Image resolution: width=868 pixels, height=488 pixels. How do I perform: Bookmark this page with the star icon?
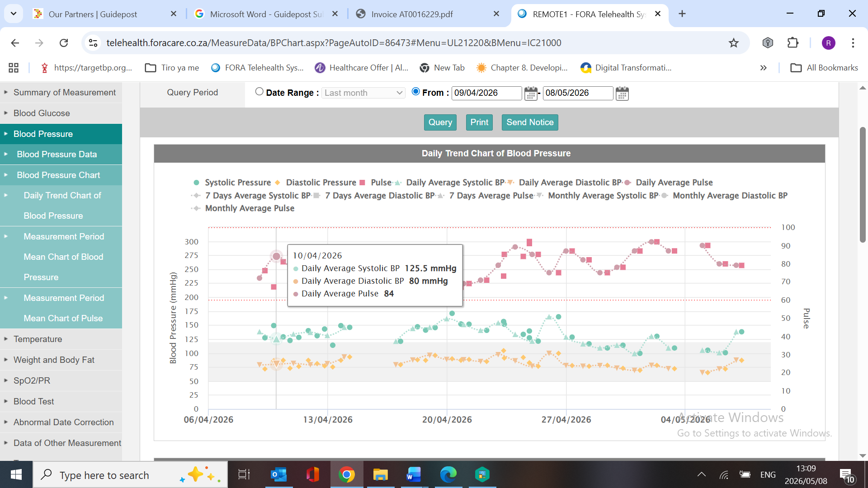click(733, 43)
